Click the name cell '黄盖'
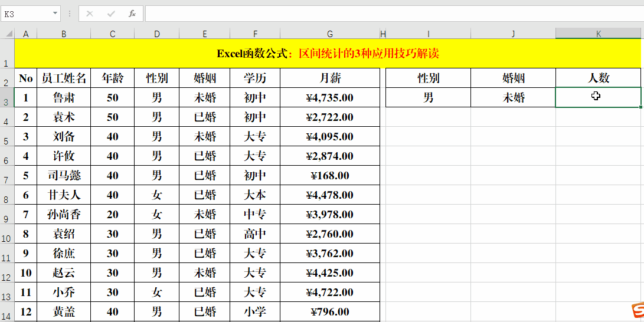644x322 pixels. click(64, 312)
